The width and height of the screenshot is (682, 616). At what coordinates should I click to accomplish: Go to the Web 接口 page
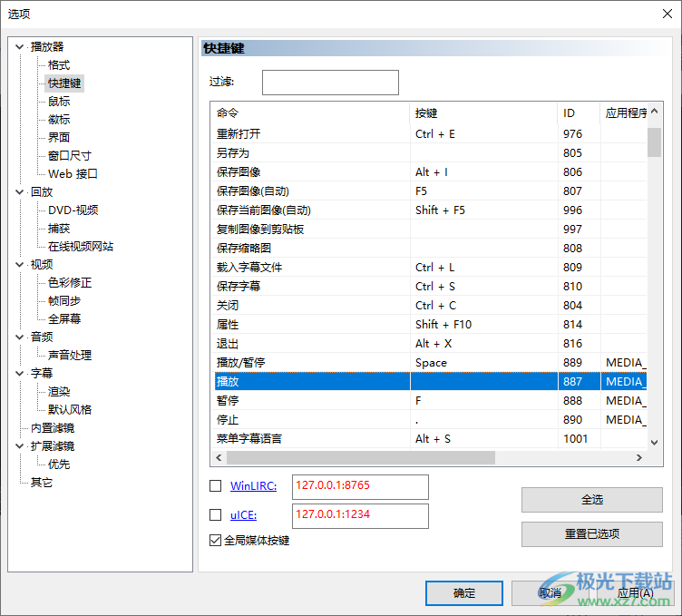click(73, 174)
